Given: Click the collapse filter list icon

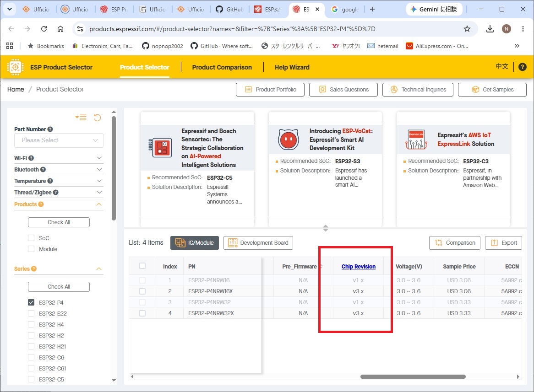Looking at the screenshot, I should (81, 118).
